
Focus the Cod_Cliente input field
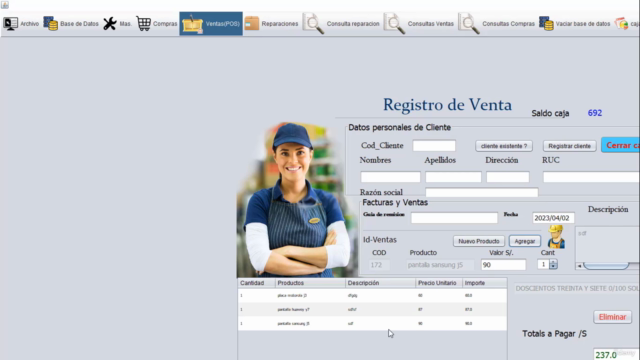pos(434,146)
